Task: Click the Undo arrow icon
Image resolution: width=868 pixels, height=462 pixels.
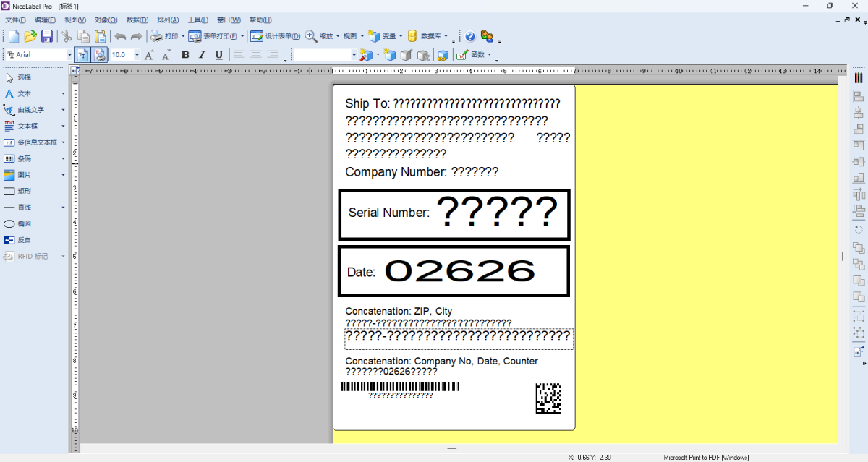Action: click(120, 36)
